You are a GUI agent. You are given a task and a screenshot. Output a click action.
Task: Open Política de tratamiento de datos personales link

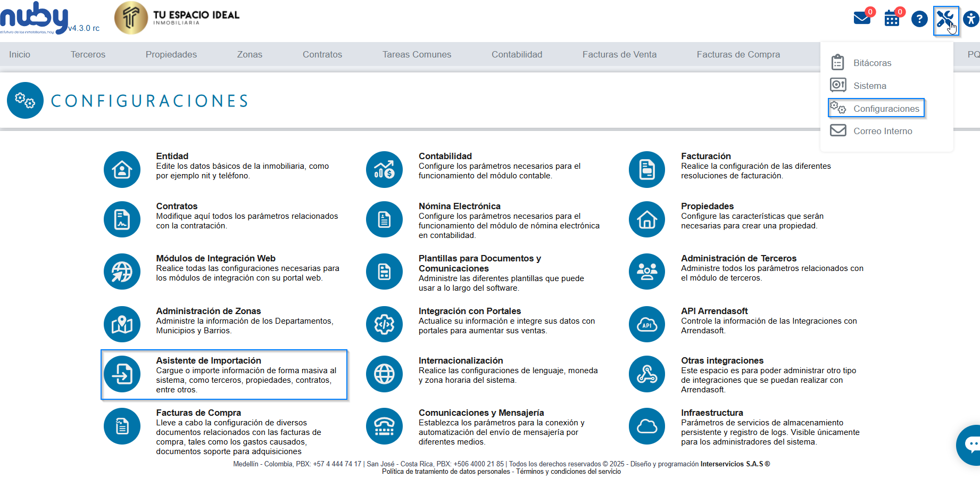click(445, 472)
